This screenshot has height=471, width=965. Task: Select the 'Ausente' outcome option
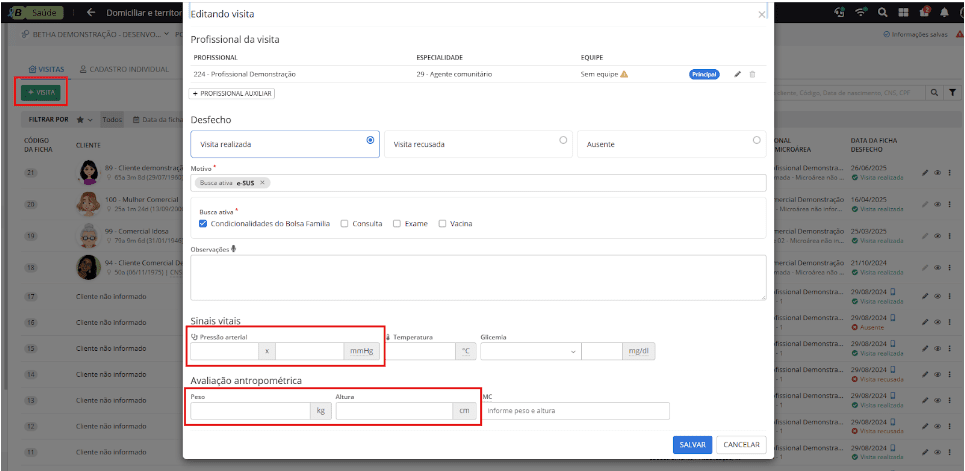755,141
